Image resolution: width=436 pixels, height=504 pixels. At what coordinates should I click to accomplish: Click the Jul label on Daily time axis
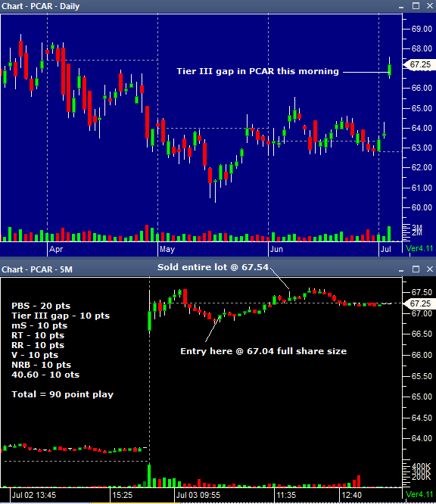click(385, 249)
